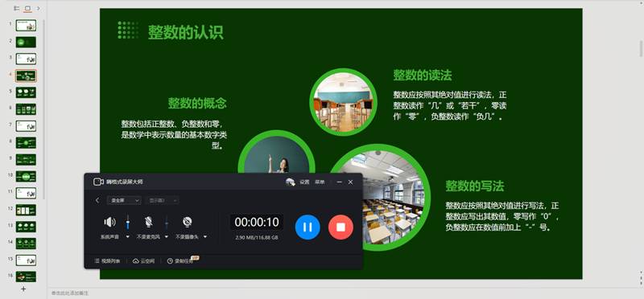The image size is (644, 299).
Task: Select the chalkboard classroom circular photo
Action: (343, 103)
